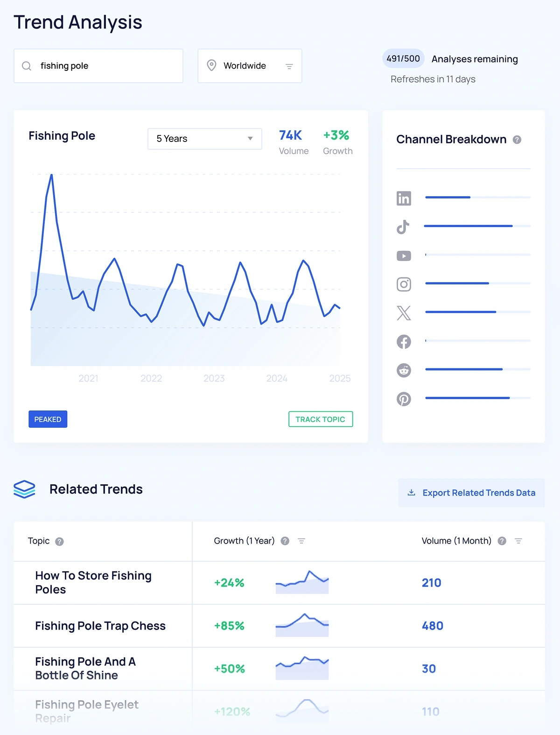Viewport: 560px width, 735px height.
Task: Click the 210 volume value
Action: point(432,583)
